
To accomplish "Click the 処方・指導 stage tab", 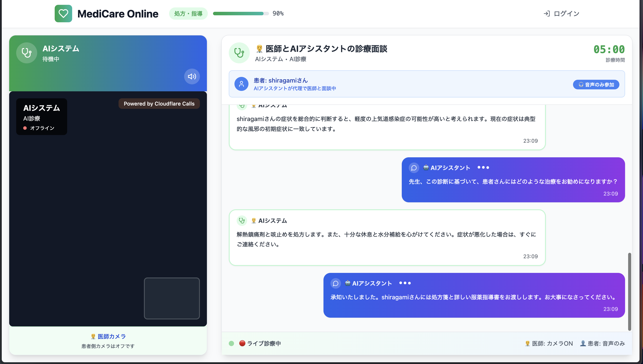I will pyautogui.click(x=188, y=14).
